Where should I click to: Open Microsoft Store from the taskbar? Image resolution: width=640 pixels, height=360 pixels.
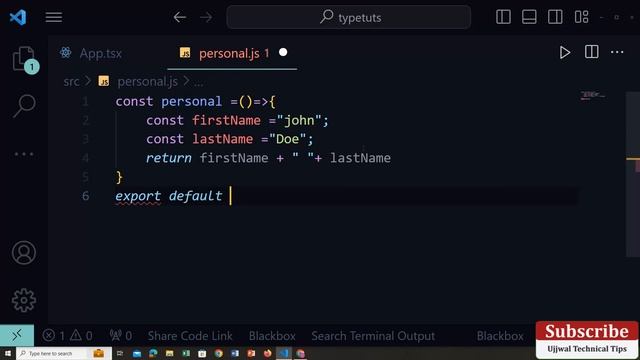pyautogui.click(x=202, y=353)
